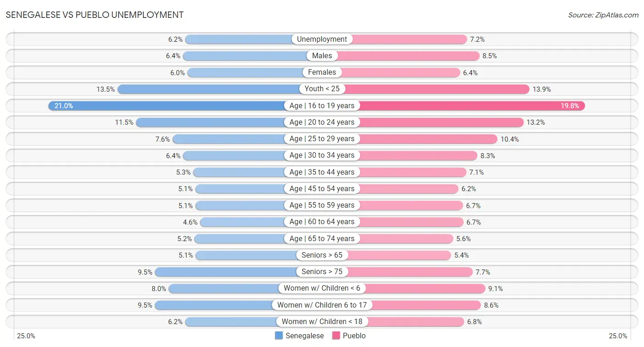Select the Women w/ Children < 18 label
This screenshot has width=644, height=347.
(322, 322)
